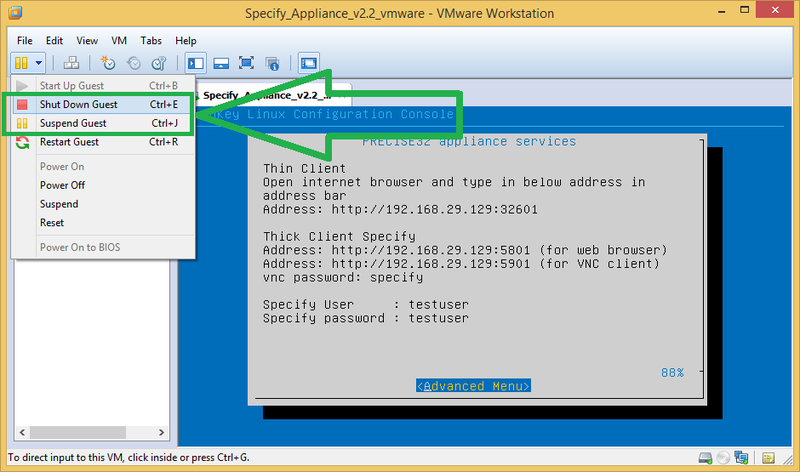The height and width of the screenshot is (472, 800).
Task: Click the hard disk status bar icon
Action: pos(706,458)
